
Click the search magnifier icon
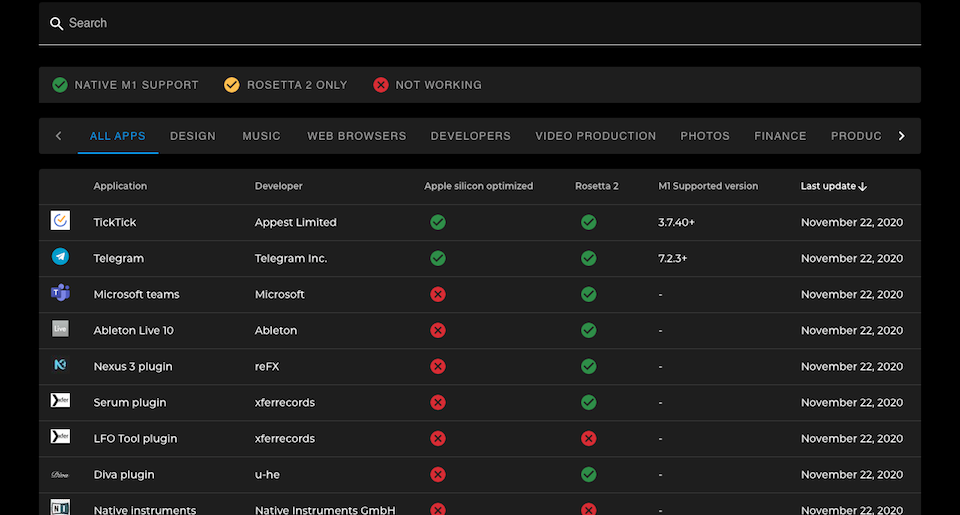click(x=56, y=23)
